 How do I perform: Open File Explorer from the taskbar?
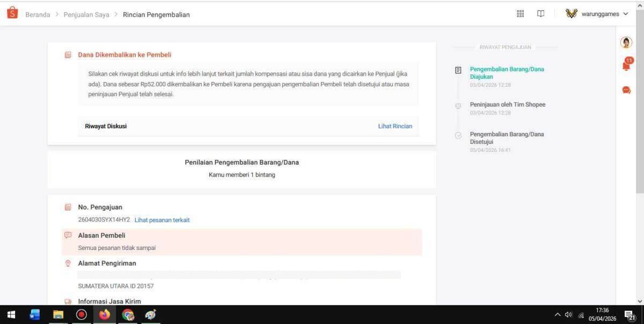pos(58,314)
